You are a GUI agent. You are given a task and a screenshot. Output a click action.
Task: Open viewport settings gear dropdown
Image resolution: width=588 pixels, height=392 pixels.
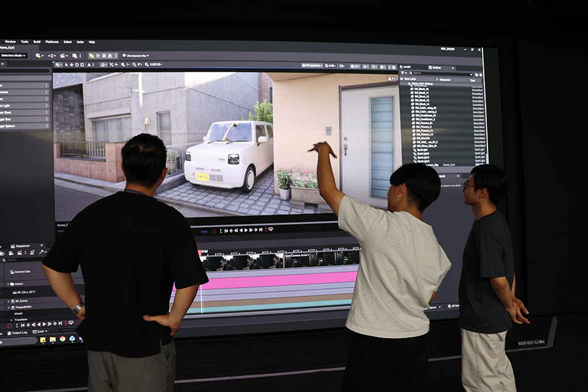pyautogui.click(x=383, y=67)
